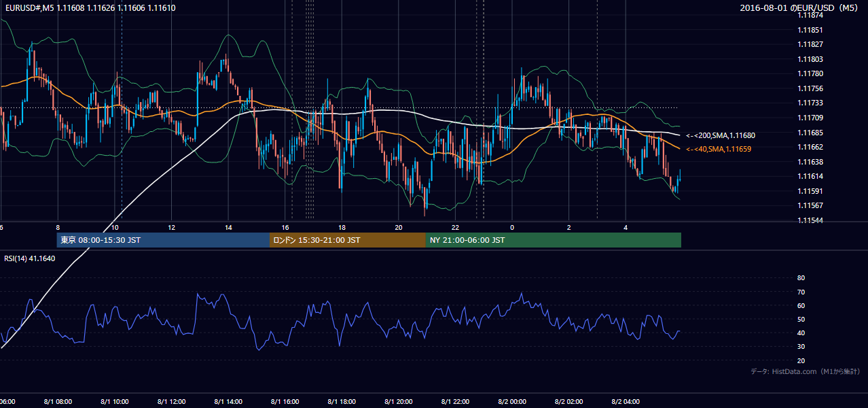Viewport: 868px width, 408px height.
Task: Click hour mark 16 under the price chart
Action: click(x=285, y=227)
